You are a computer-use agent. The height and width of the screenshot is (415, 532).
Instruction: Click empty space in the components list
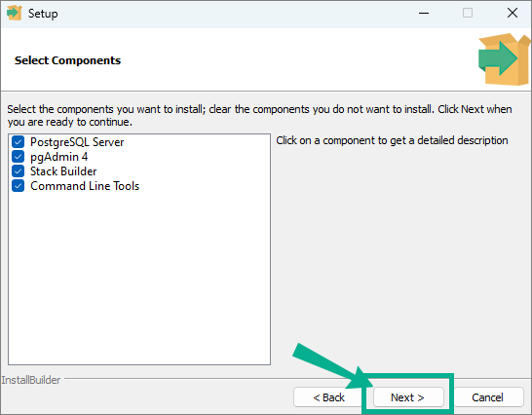click(x=139, y=279)
